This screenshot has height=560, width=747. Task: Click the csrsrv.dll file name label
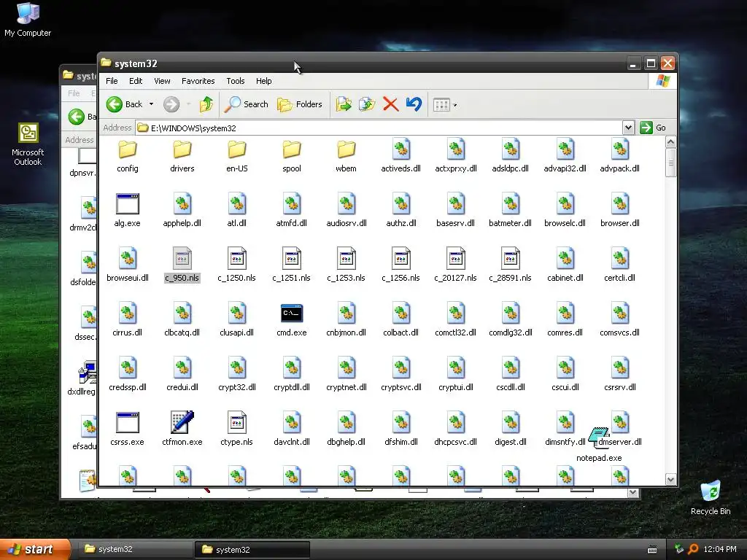(620, 387)
